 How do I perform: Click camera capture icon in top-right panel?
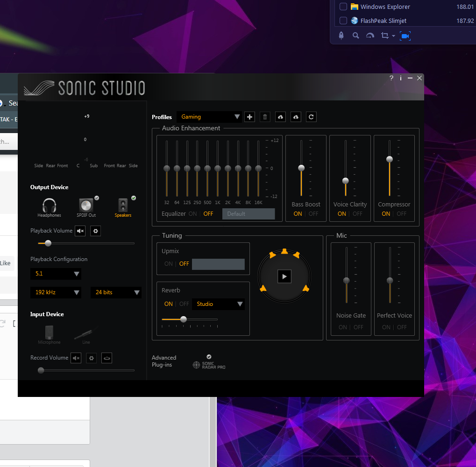click(x=405, y=36)
